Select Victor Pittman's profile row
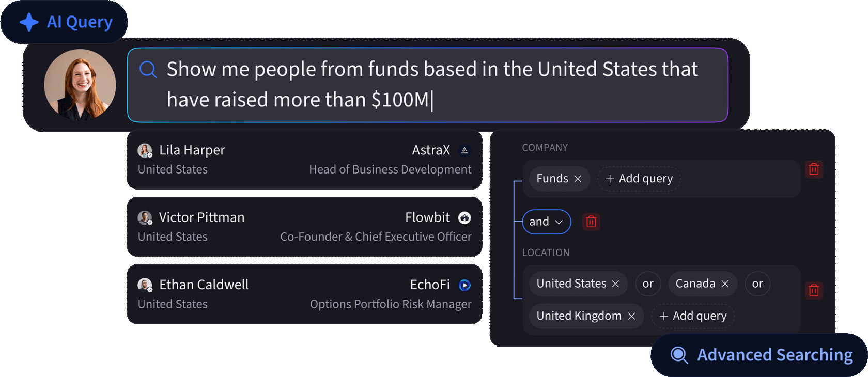 (304, 227)
